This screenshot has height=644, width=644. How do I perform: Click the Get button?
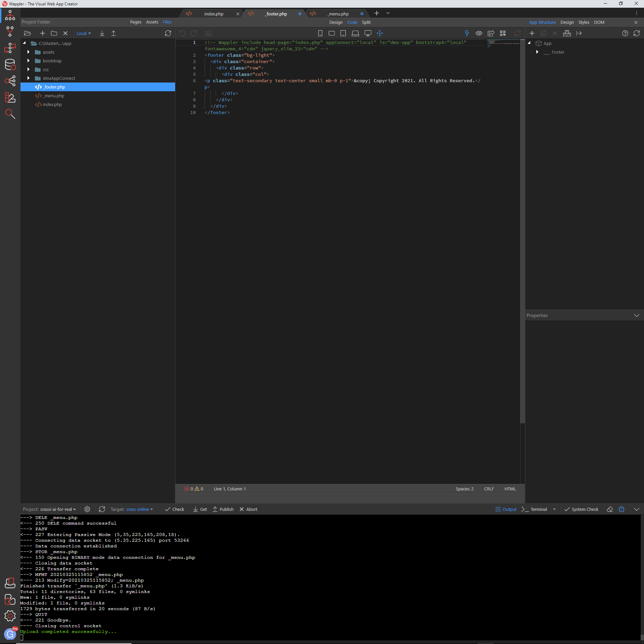tap(200, 509)
